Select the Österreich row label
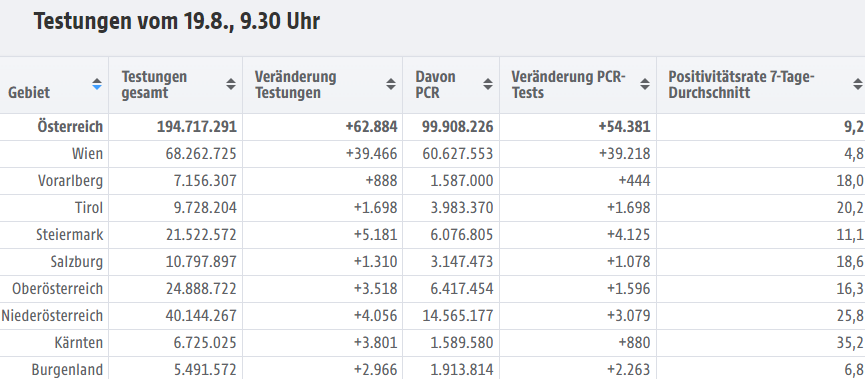The width and height of the screenshot is (865, 379). coord(70,127)
